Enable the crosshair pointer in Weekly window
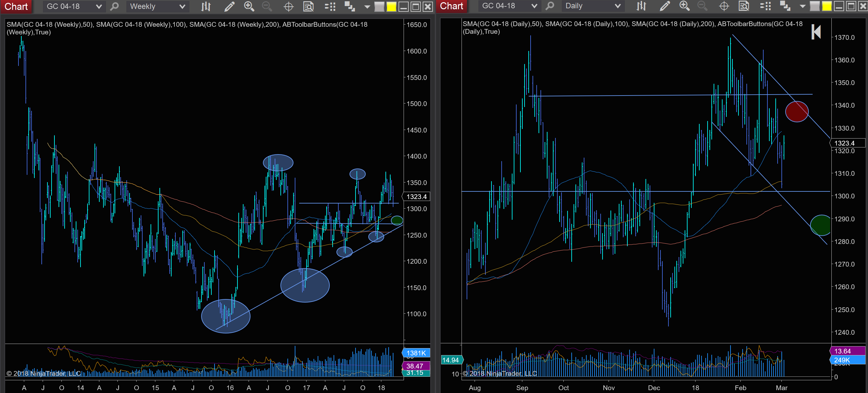Screen dimensions: 868x393 pyautogui.click(x=288, y=6)
